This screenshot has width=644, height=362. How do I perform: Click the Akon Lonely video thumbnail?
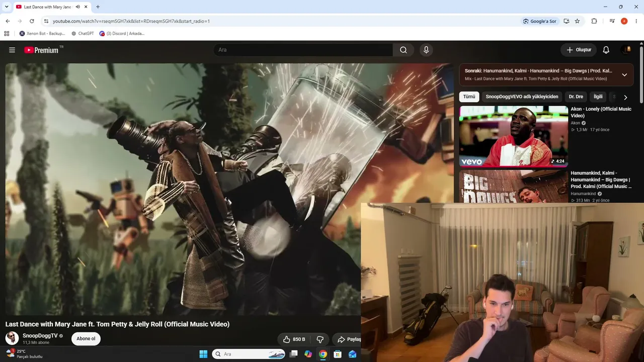point(514,136)
